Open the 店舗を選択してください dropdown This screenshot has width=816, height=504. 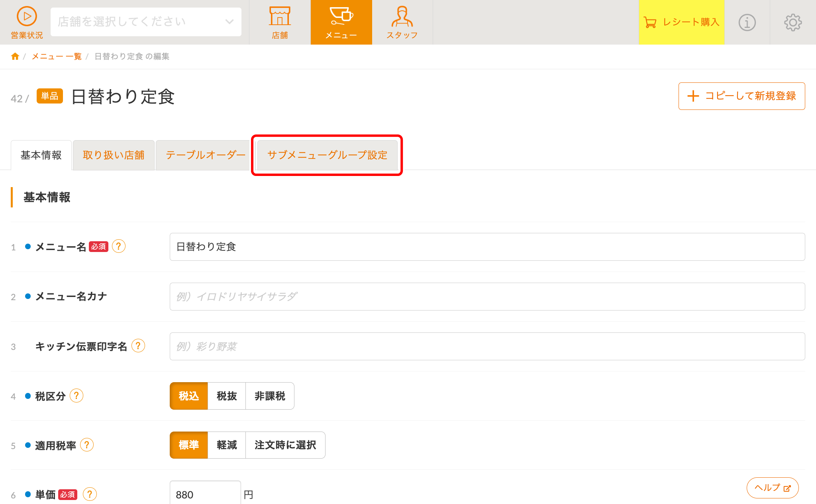[x=146, y=22]
